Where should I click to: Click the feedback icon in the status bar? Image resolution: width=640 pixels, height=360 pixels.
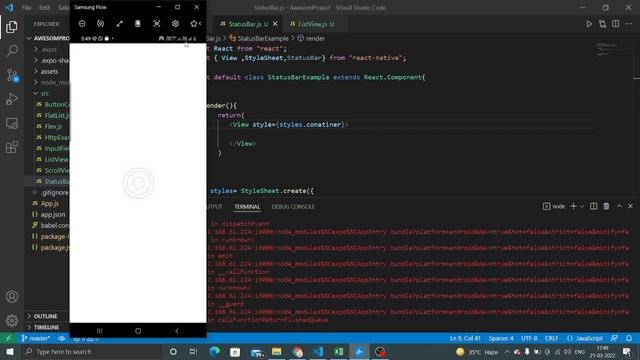coord(614,338)
